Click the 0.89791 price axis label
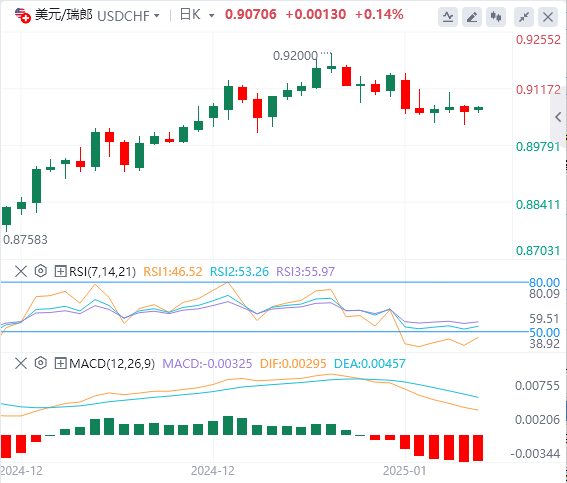This screenshot has height=483, width=567. click(538, 147)
